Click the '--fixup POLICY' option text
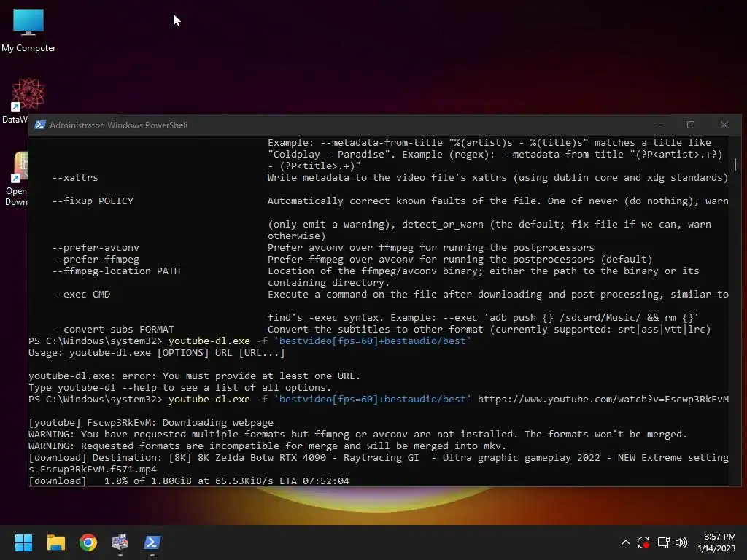Viewport: 747px width, 560px height. (93, 201)
